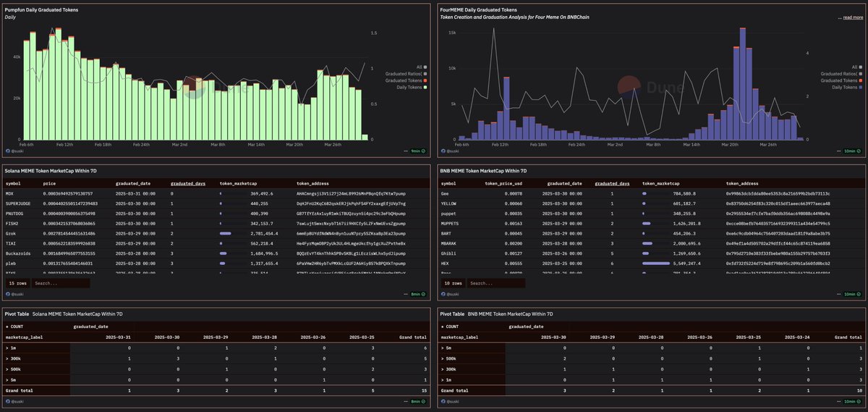Sort BNB table by graduated_days column
868x412 pixels.
pos(610,184)
